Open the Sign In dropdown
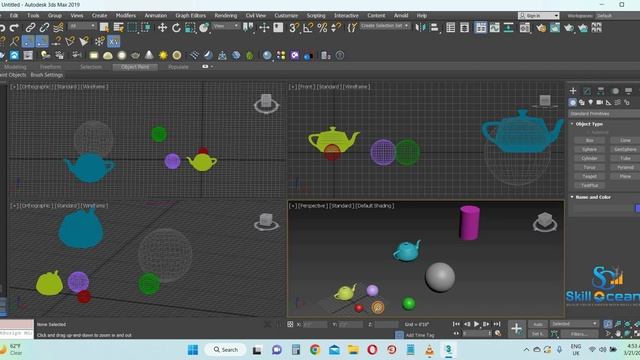This screenshot has height=360, width=640. pyautogui.click(x=538, y=16)
